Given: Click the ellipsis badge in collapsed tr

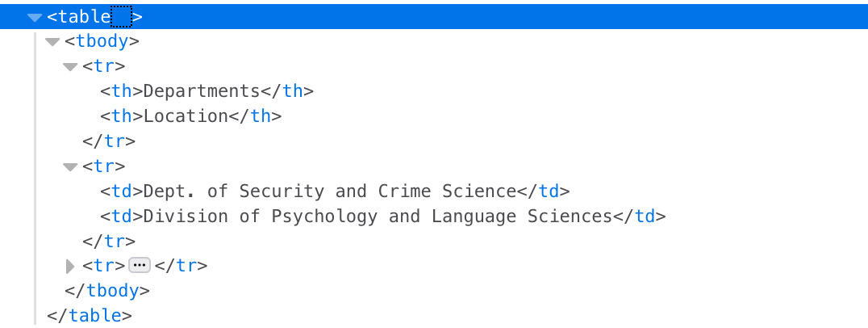Looking at the screenshot, I should click(140, 265).
